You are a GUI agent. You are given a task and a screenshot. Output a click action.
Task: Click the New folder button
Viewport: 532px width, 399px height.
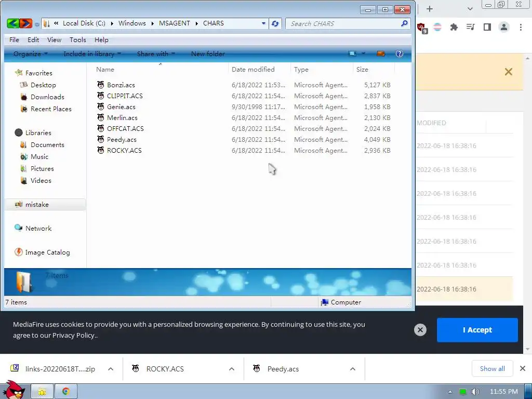(208, 54)
